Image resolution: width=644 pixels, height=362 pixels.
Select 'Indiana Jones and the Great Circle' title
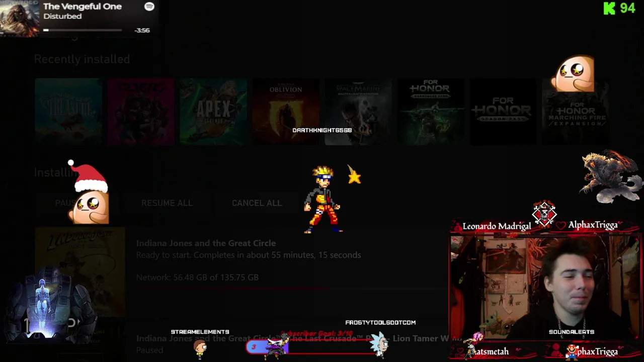pyautogui.click(x=206, y=243)
